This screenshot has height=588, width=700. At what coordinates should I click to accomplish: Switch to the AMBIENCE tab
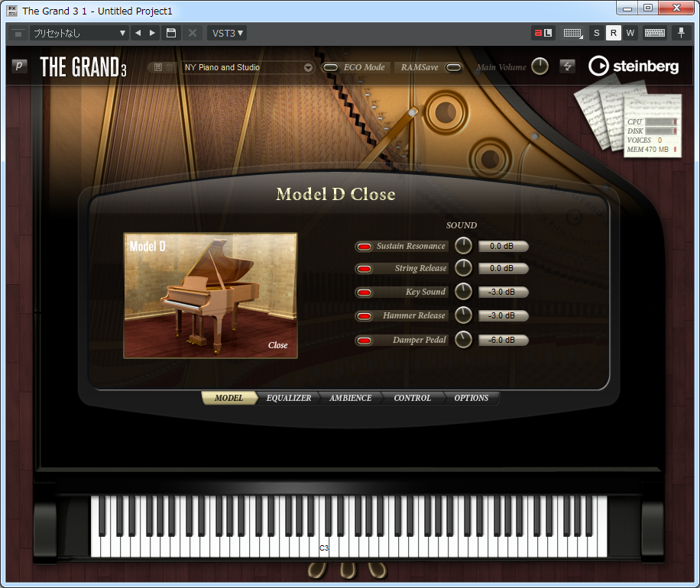[351, 398]
